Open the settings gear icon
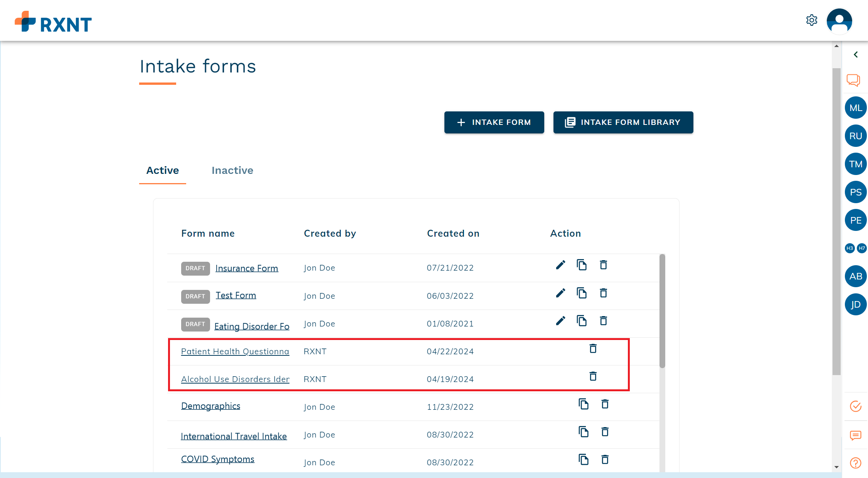 [x=812, y=20]
